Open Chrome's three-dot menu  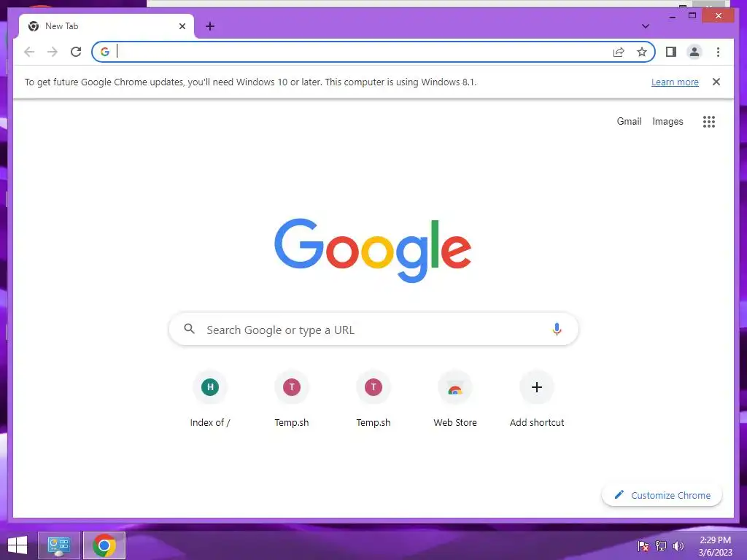tap(718, 52)
